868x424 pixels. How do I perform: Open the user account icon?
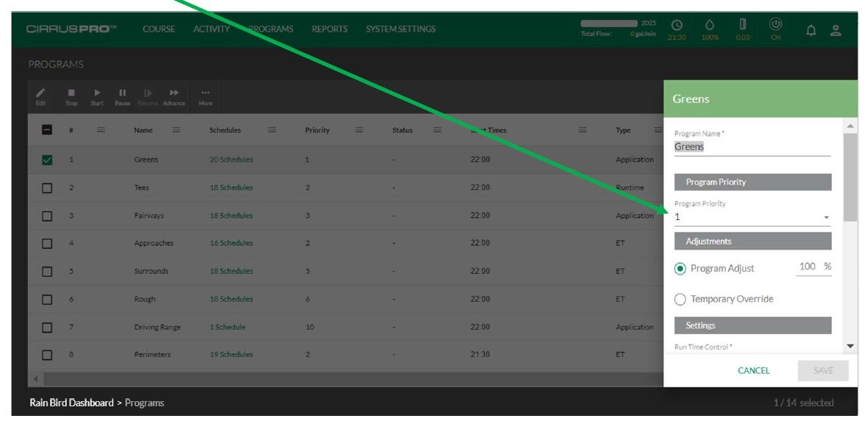pyautogui.click(x=836, y=30)
